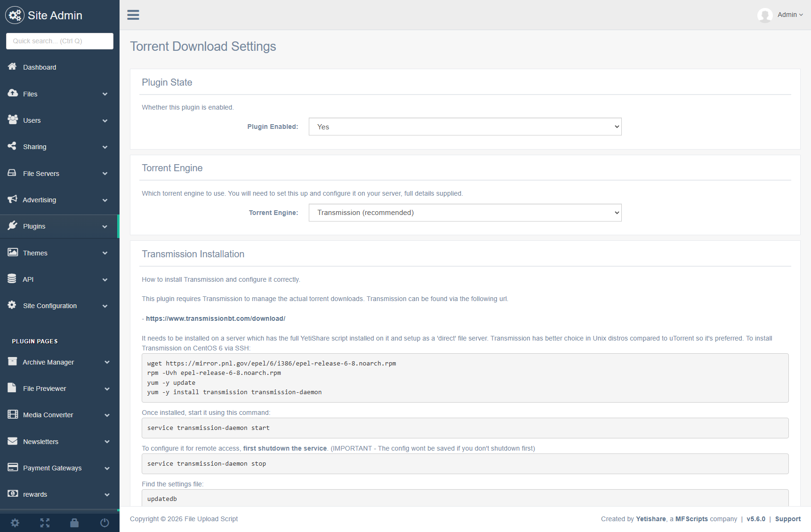
Task: Click the Admin user avatar icon
Action: (765, 15)
